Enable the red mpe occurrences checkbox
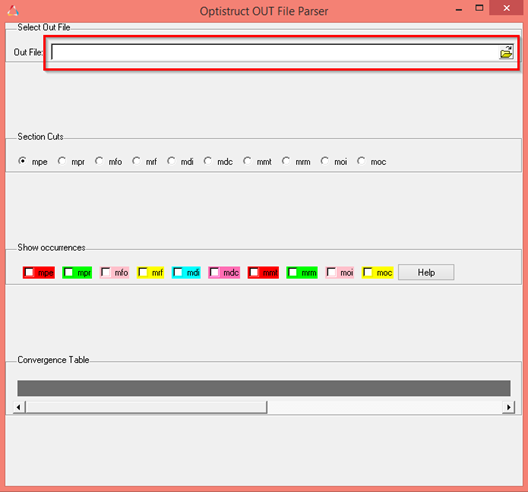The image size is (528, 492). [x=29, y=272]
